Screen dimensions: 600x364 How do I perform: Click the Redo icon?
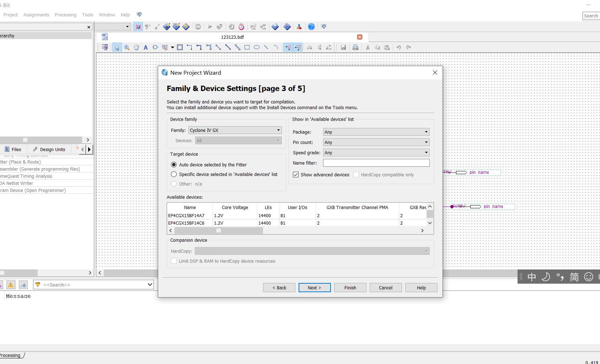click(x=408, y=47)
